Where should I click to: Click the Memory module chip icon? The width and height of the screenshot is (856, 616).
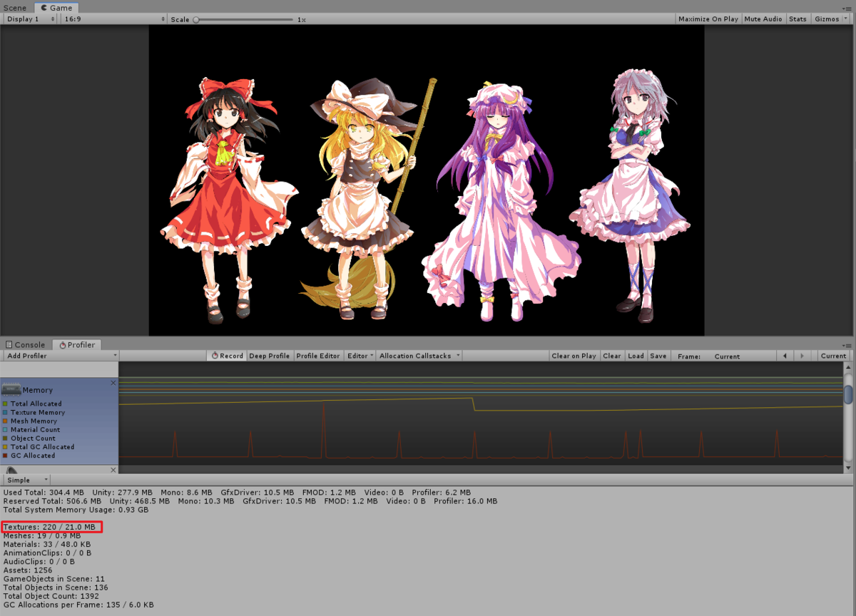(11, 389)
